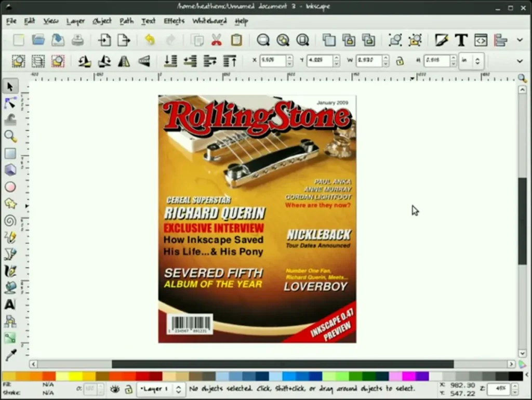The height and width of the screenshot is (400, 532).
Task: Activate the Node edit tool
Action: click(x=10, y=103)
